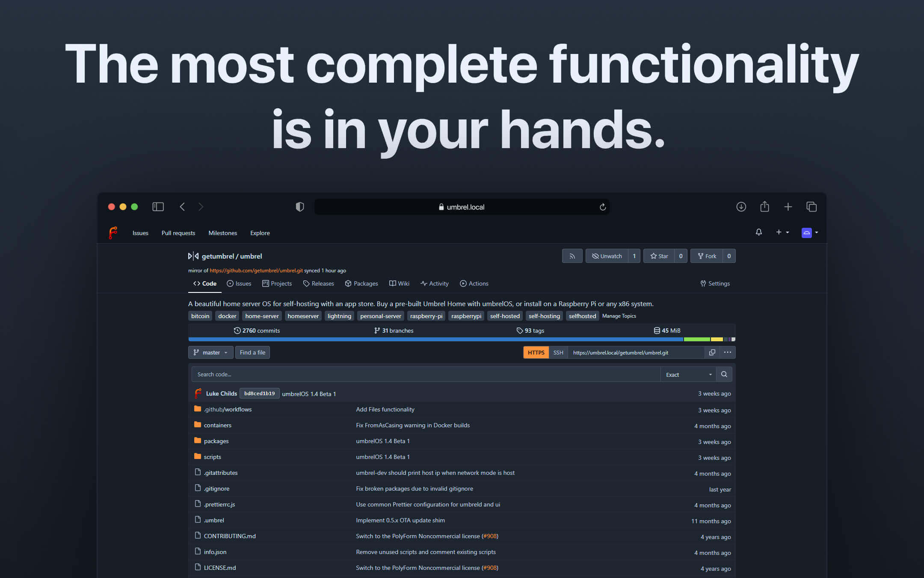Image resolution: width=924 pixels, height=578 pixels.
Task: Switch clone URL to SSH
Action: pos(558,352)
